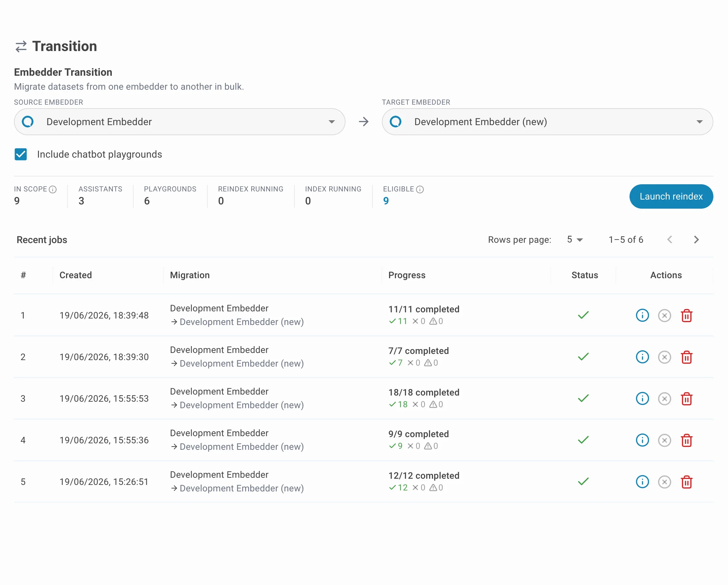Click cancel icon in job 2 row
728x585 pixels.
pyautogui.click(x=665, y=357)
